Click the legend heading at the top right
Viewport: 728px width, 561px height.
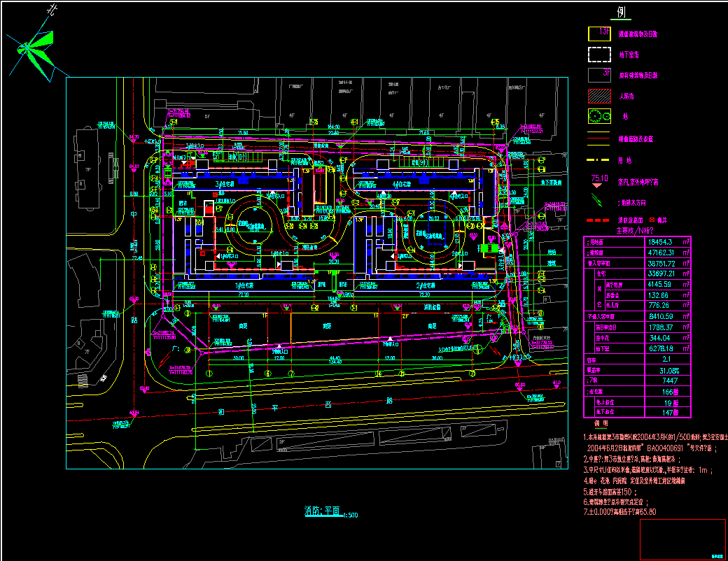coord(621,12)
